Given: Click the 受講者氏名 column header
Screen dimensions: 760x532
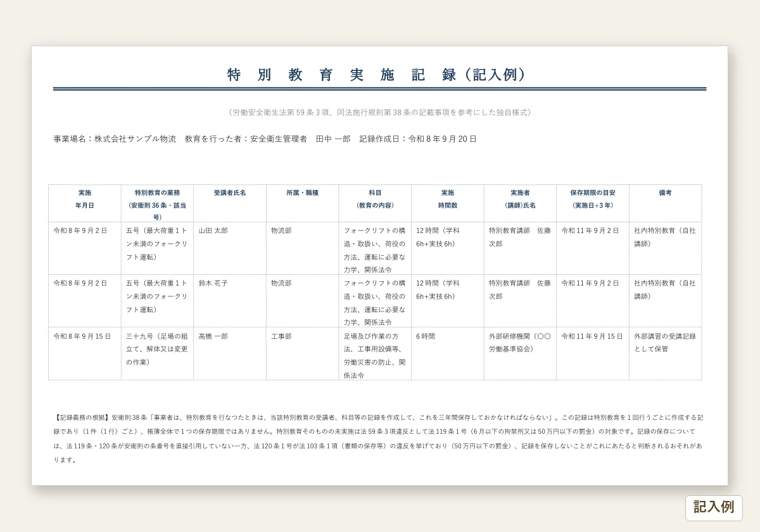Looking at the screenshot, I should (x=230, y=203).
